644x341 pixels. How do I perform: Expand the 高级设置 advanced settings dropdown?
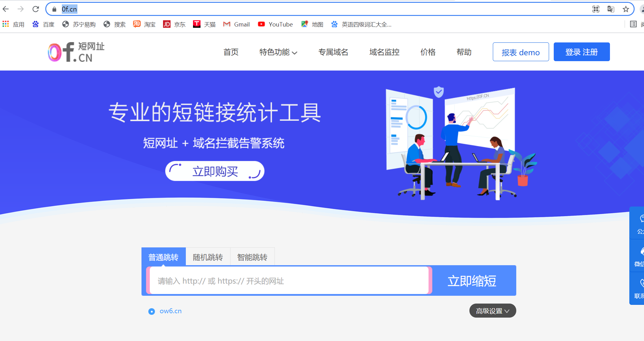pyautogui.click(x=492, y=311)
